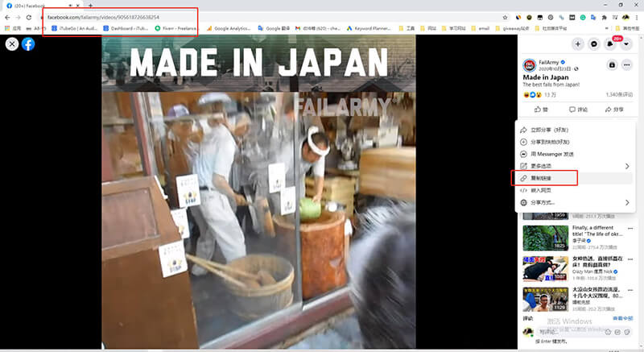Open the Share via submenu entry

575,202
